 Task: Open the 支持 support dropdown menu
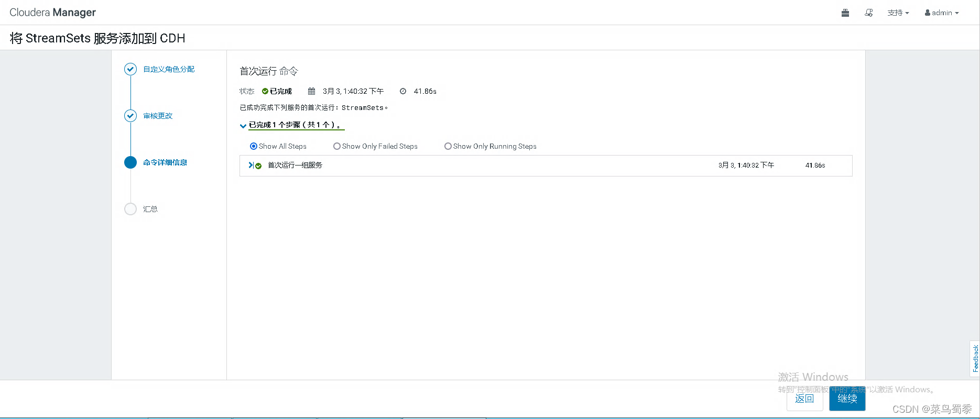pyautogui.click(x=898, y=13)
